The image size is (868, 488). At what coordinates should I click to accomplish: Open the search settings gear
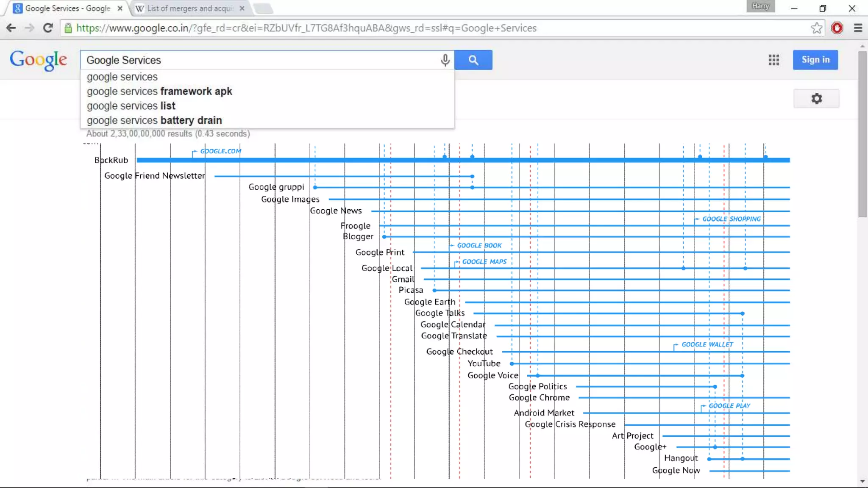click(x=816, y=99)
